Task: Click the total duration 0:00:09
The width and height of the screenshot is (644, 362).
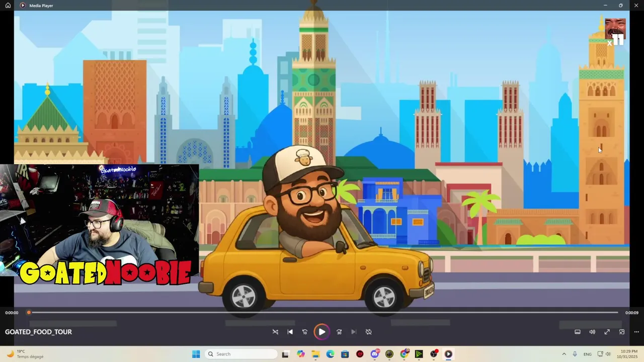Action: click(x=632, y=313)
